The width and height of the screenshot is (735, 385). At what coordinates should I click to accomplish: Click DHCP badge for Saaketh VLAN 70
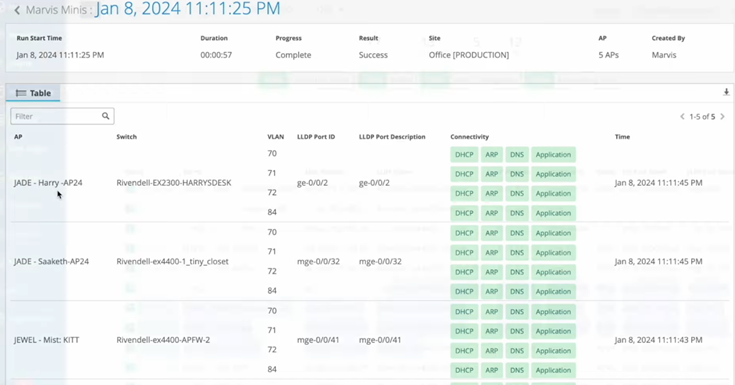click(464, 233)
